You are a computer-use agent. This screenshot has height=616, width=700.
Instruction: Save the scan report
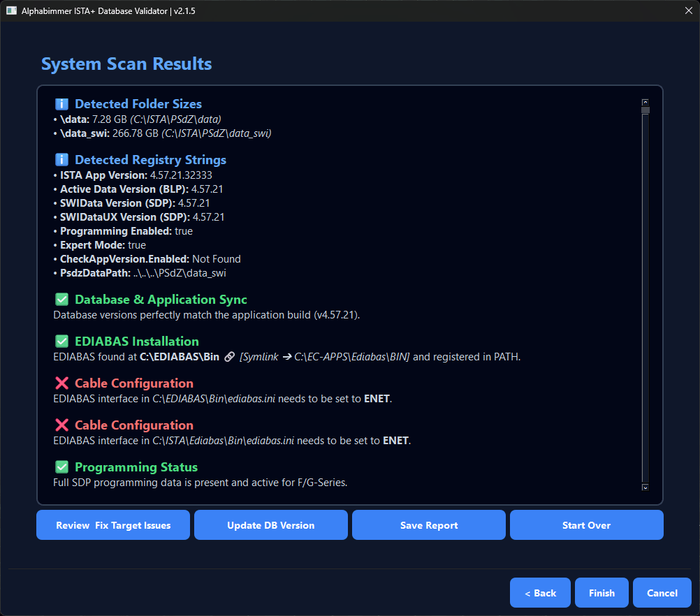pos(428,525)
